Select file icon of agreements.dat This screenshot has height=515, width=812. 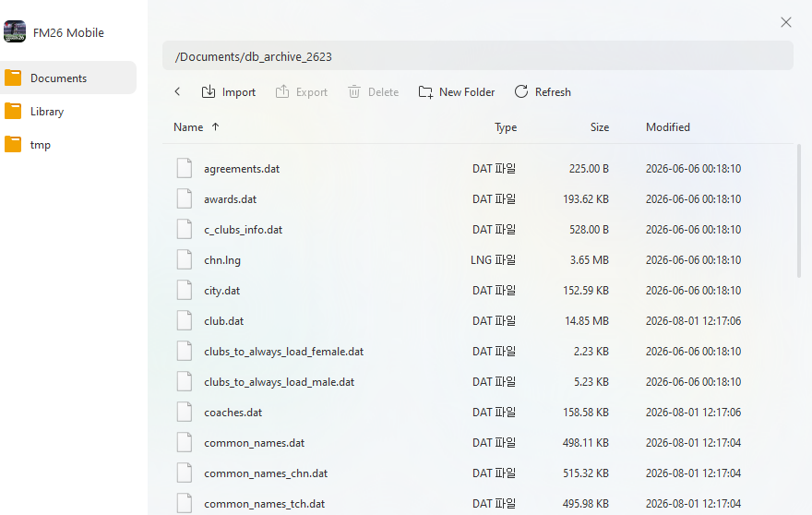tap(185, 168)
